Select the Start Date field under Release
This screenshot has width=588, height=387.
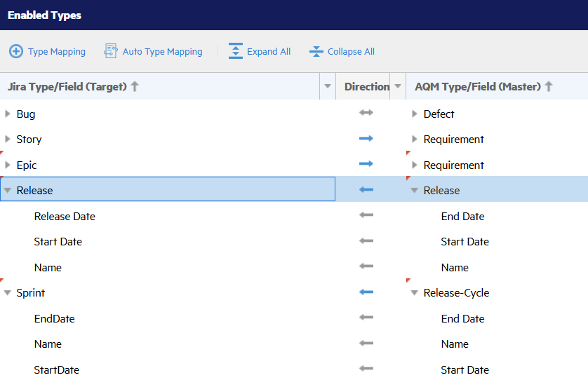pos(58,242)
